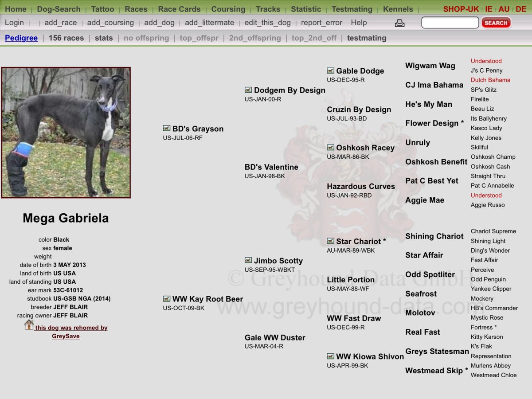This screenshot has height=399, width=532.
Task: Click photo icon beside Star Chariot
Action: pos(330,241)
